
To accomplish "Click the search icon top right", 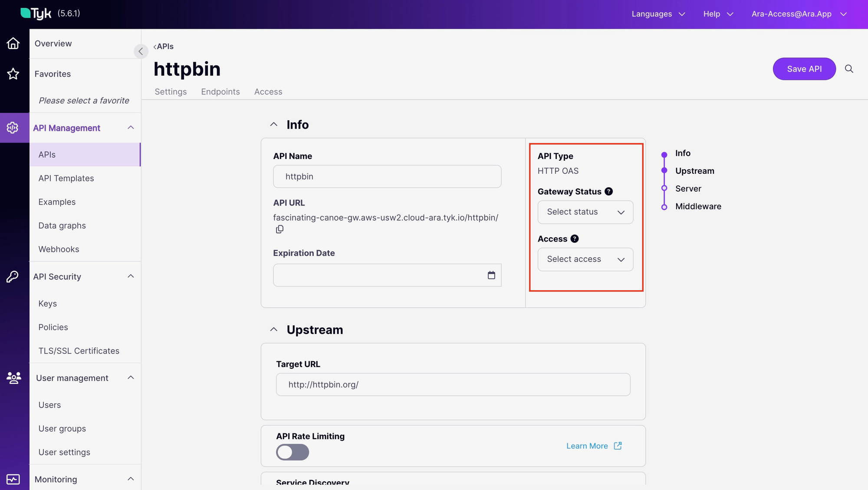I will point(849,69).
